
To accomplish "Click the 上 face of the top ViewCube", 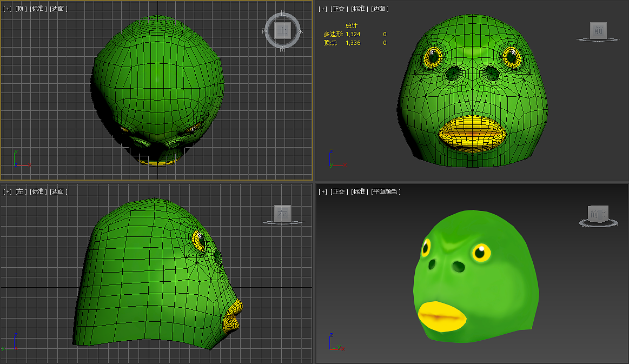I will (283, 30).
